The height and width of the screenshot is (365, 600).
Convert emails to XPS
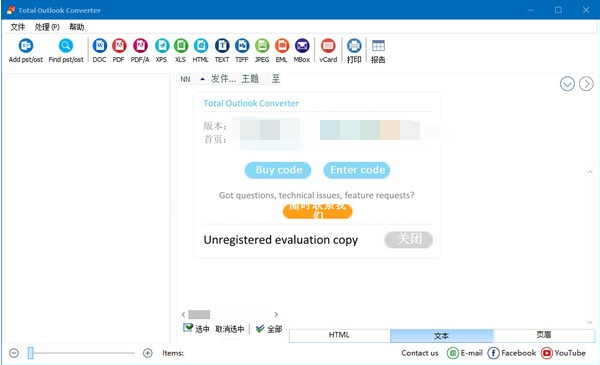pyautogui.click(x=161, y=50)
